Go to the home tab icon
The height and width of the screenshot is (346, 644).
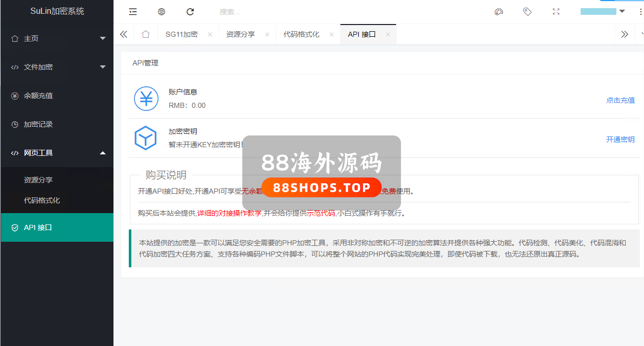pos(146,34)
